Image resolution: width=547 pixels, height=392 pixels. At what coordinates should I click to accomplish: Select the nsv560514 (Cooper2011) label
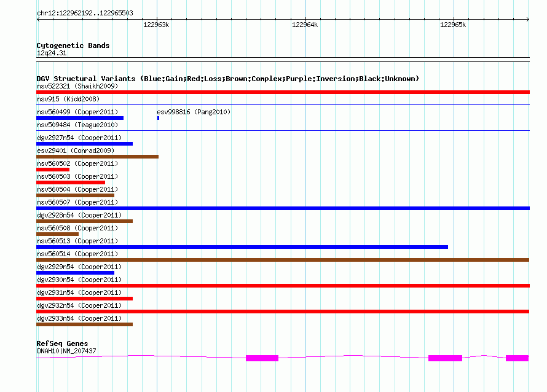(77, 254)
